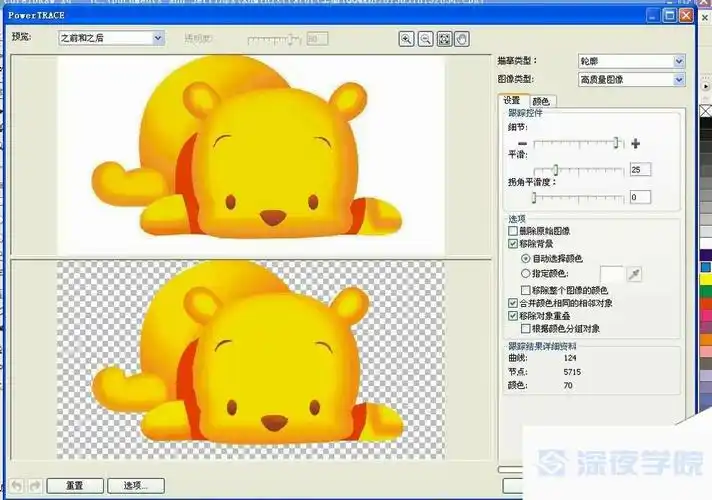
Task: Click the smoothing value field showing 25
Action: [x=640, y=170]
